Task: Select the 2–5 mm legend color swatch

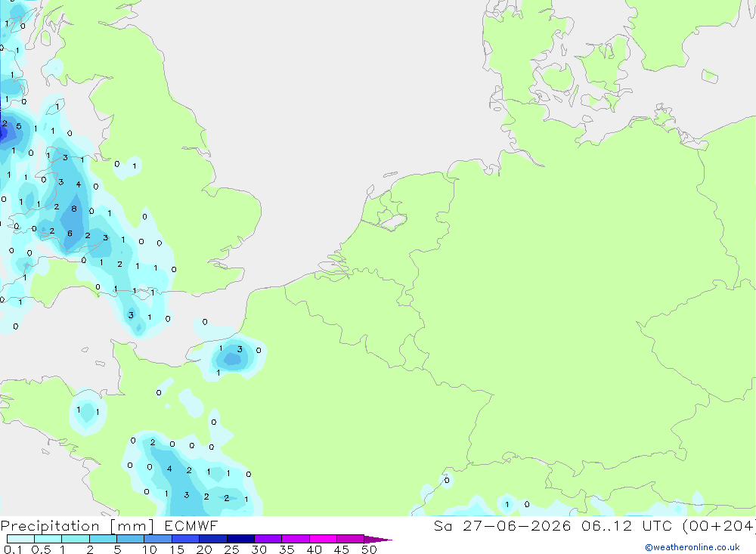Action: 103,539
